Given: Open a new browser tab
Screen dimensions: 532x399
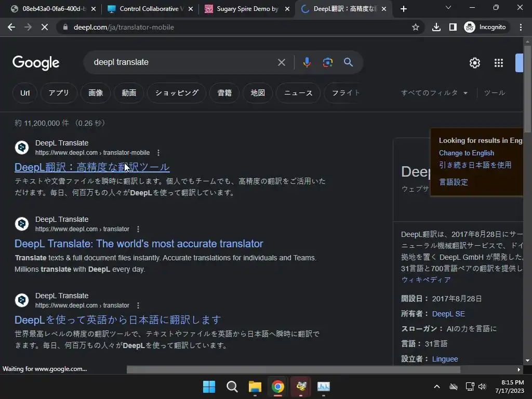Looking at the screenshot, I should tap(403, 9).
